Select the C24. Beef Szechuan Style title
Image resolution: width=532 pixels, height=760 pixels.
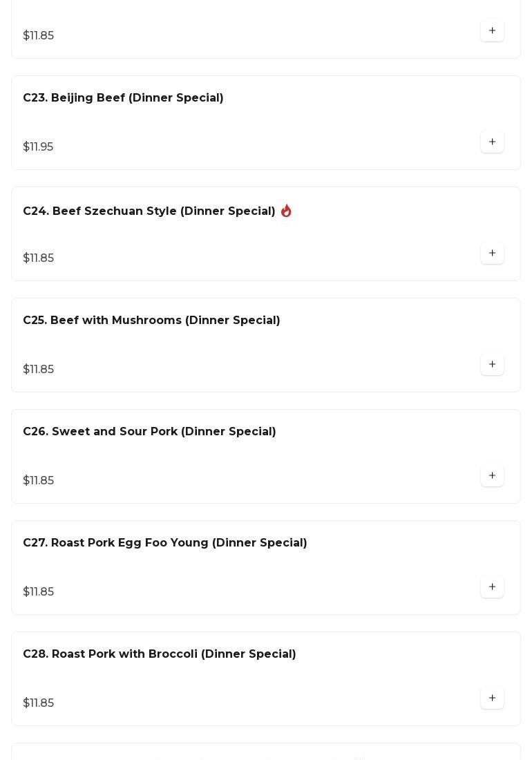click(149, 211)
